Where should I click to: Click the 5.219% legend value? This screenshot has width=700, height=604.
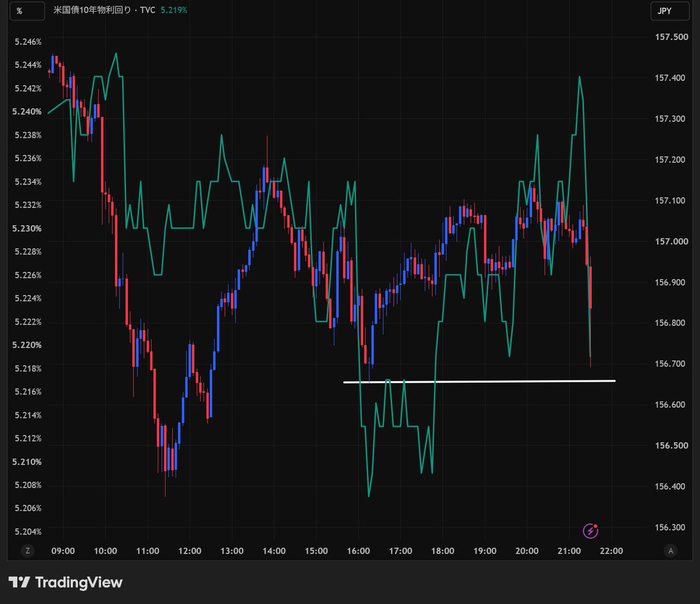(x=174, y=11)
